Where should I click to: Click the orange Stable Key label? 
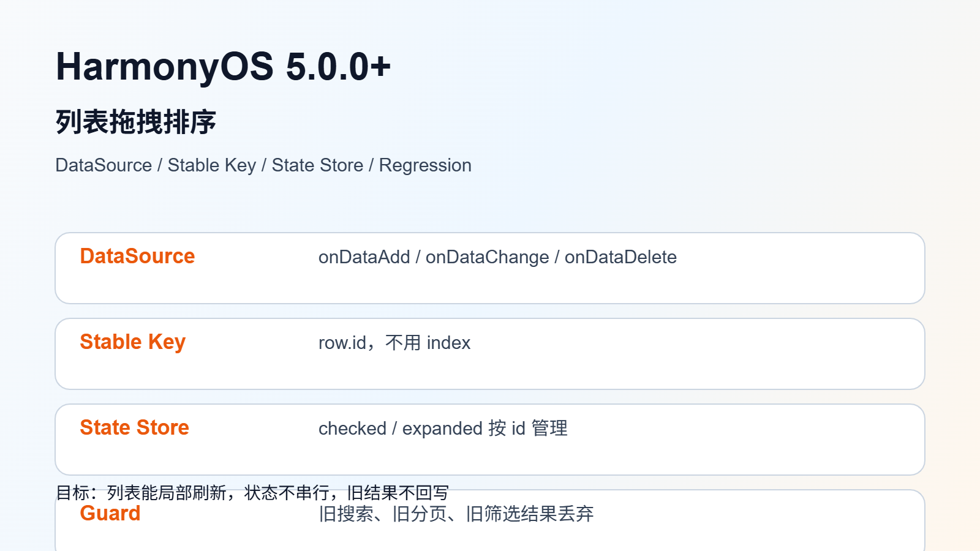pos(133,342)
